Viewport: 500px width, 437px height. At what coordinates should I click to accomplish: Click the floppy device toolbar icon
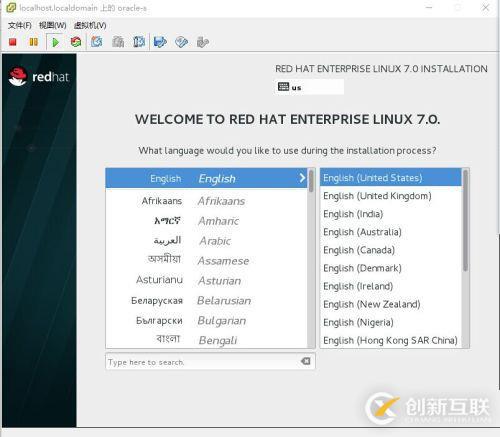160,42
